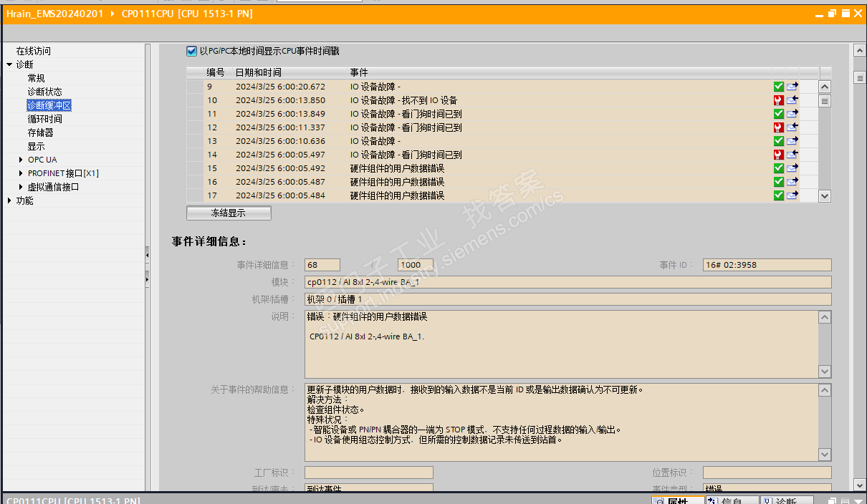
Task: Click event detail field showing 68
Action: pyautogui.click(x=322, y=265)
